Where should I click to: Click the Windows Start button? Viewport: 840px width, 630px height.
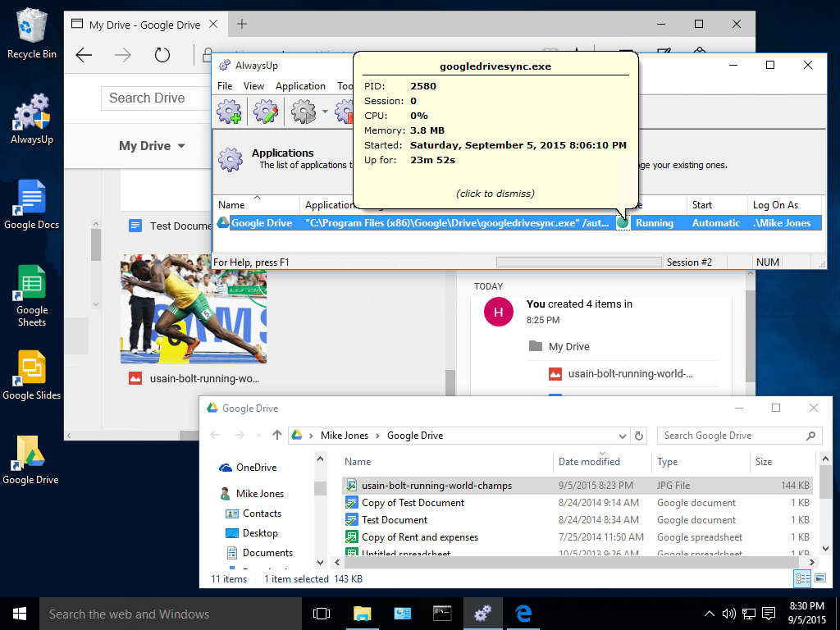click(x=20, y=614)
